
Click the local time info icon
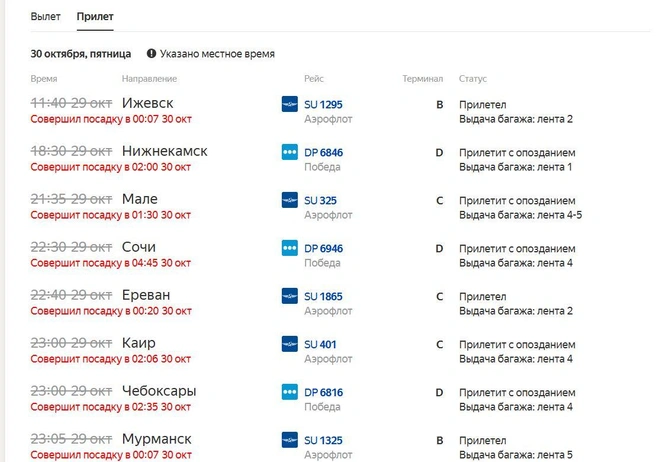point(151,54)
